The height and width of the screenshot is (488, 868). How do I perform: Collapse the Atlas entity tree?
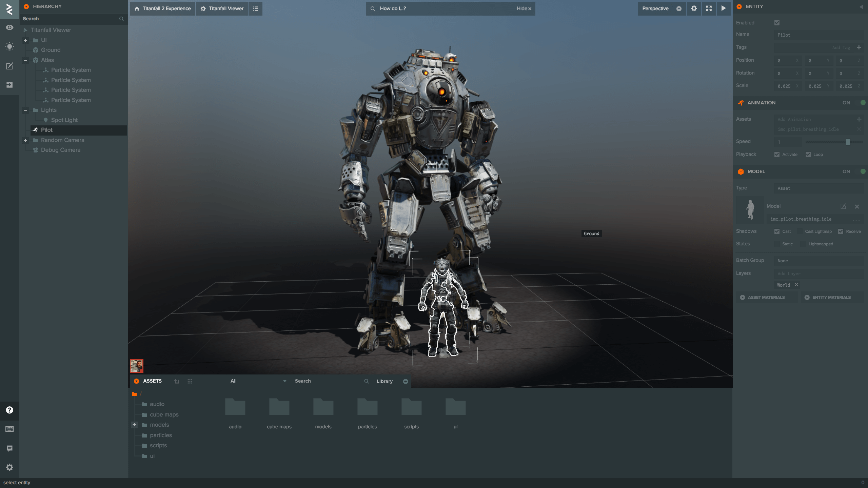(x=25, y=60)
